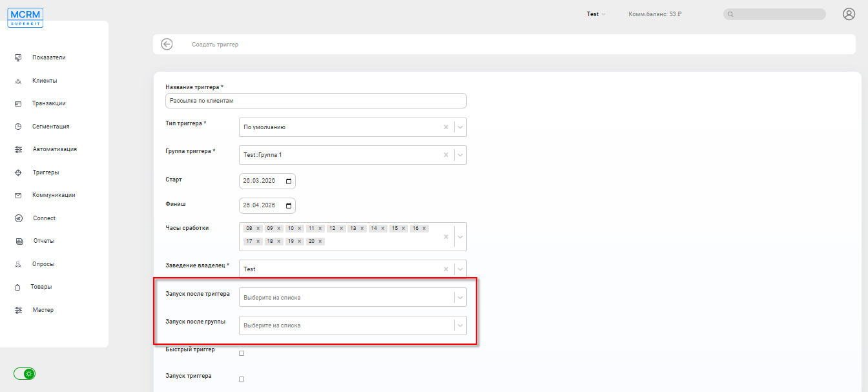
Task: Click the Товары bag icon
Action: tap(18, 287)
